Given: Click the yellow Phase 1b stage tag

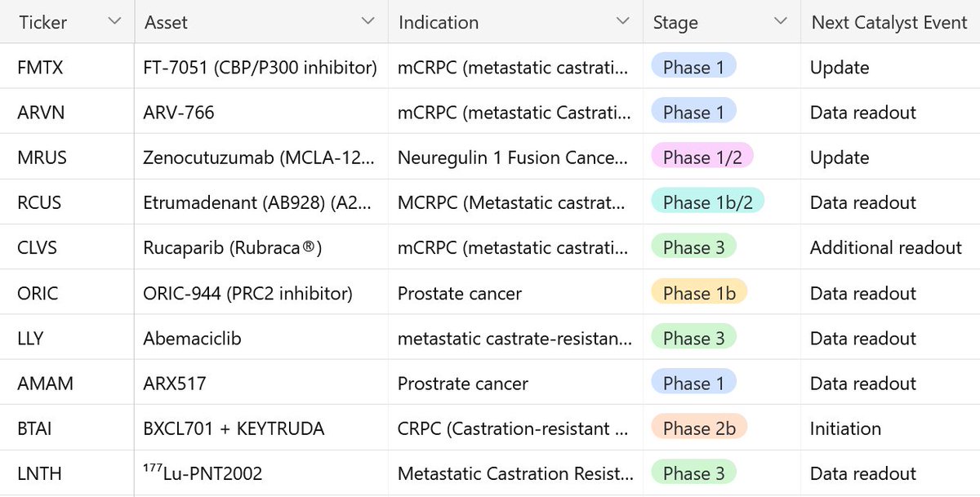Looking at the screenshot, I should pos(699,292).
